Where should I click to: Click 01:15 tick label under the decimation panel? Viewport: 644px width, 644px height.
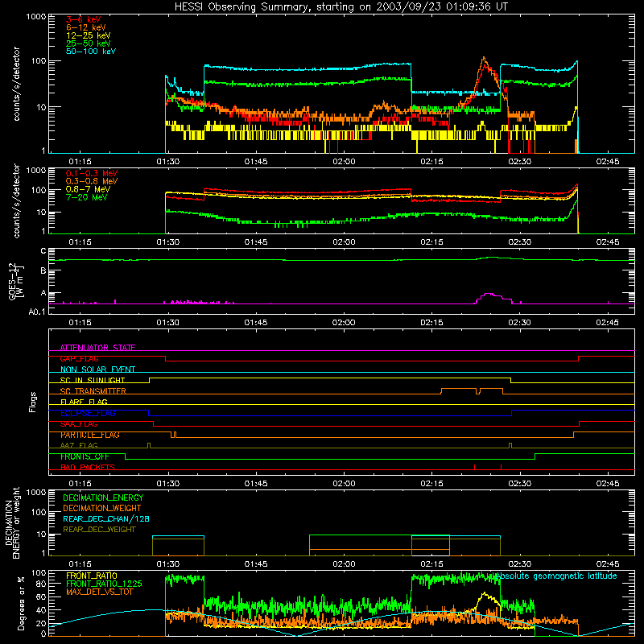80,564
